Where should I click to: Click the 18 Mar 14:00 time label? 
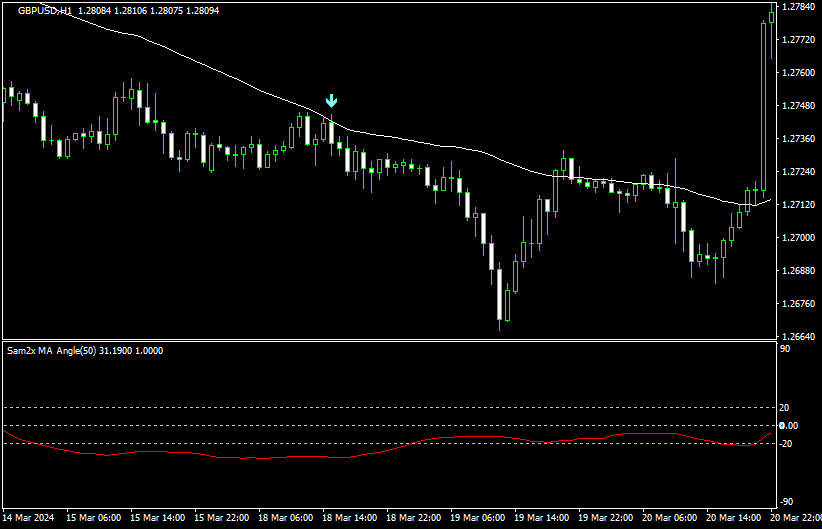click(350, 518)
